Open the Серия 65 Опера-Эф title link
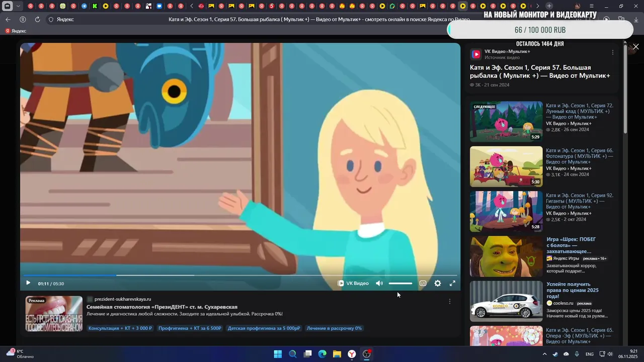644x362 pixels. [580, 336]
